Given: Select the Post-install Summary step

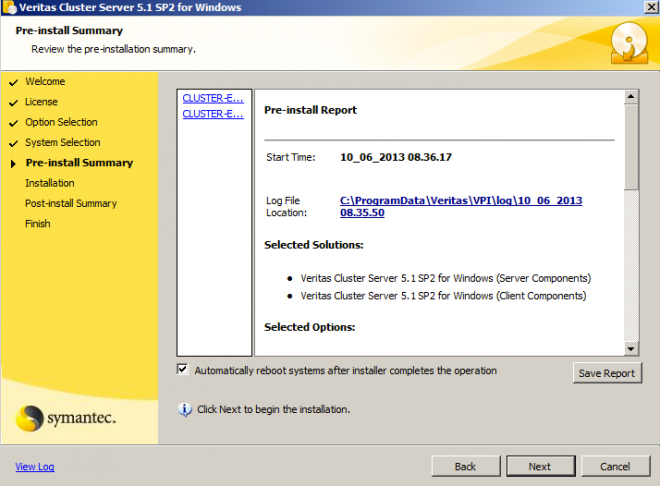Looking at the screenshot, I should 71,203.
